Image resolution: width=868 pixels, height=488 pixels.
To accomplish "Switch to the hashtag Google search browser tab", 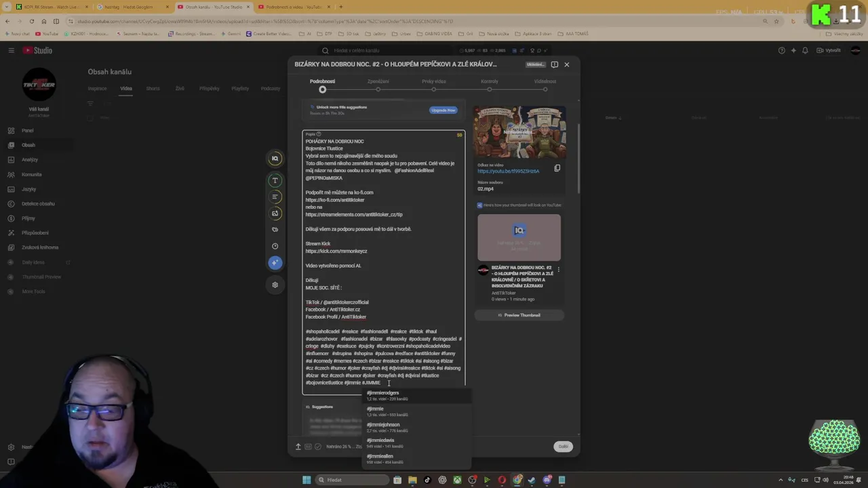I will click(x=132, y=7).
